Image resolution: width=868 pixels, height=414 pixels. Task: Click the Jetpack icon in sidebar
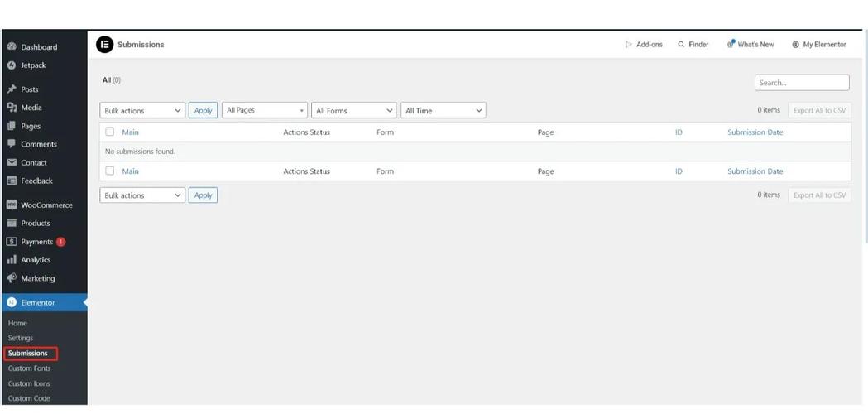click(x=12, y=65)
